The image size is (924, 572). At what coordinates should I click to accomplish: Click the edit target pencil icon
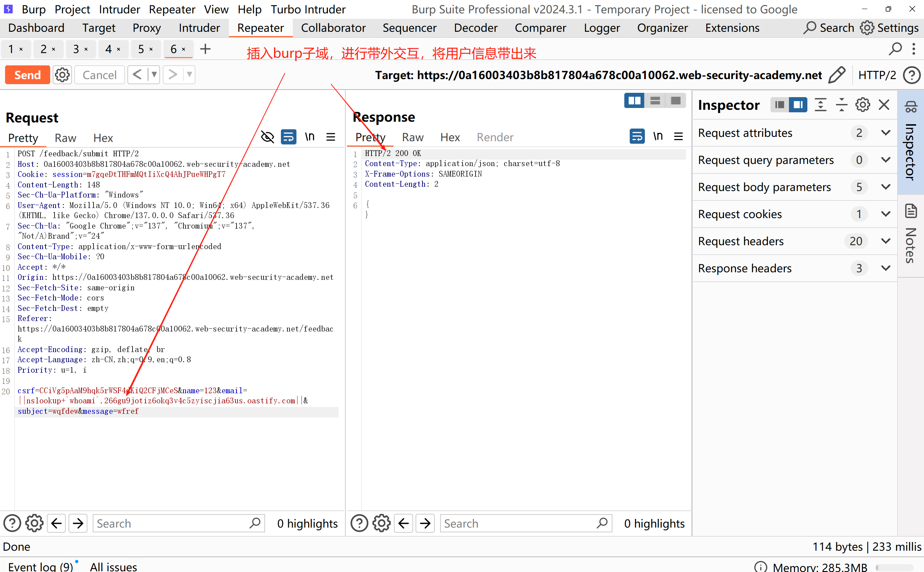pos(836,75)
